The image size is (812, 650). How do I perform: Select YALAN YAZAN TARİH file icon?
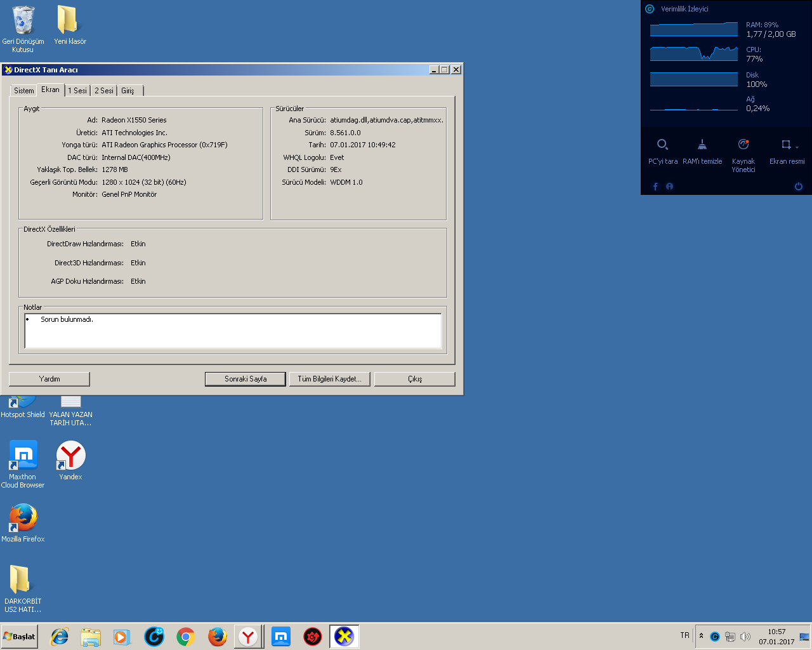(x=70, y=410)
